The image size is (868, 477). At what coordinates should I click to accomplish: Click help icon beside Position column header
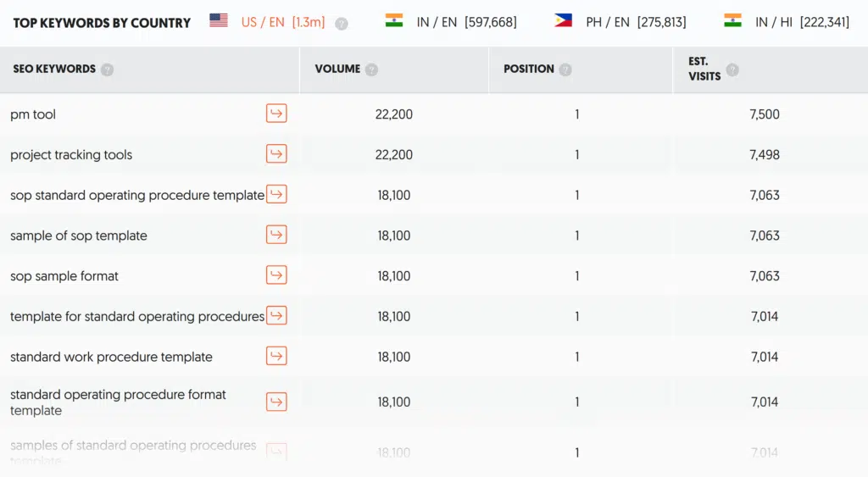(x=565, y=69)
